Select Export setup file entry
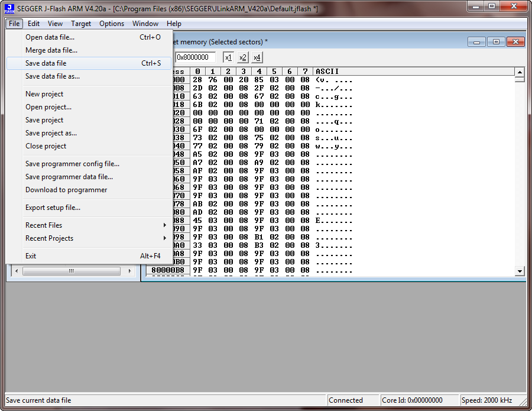 coord(53,208)
